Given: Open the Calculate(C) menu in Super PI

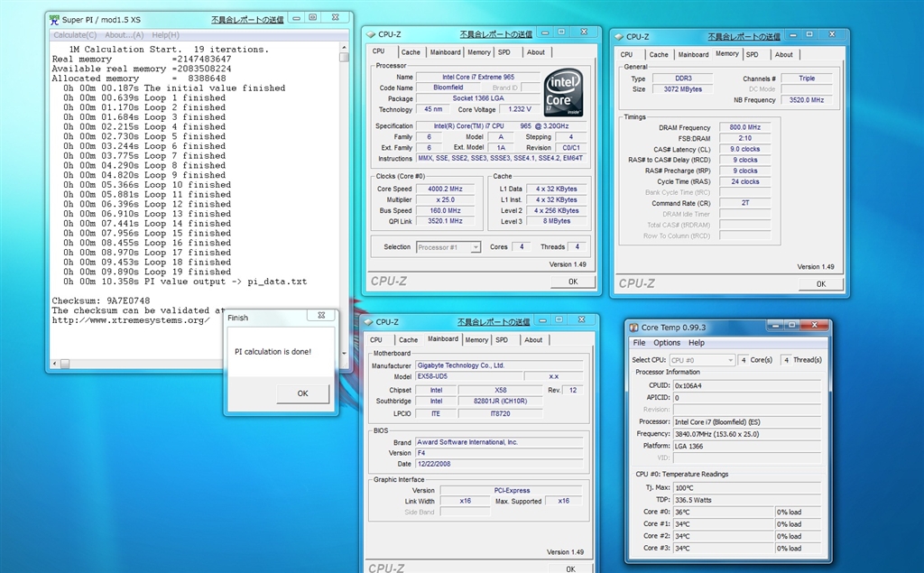Looking at the screenshot, I should 76,35.
